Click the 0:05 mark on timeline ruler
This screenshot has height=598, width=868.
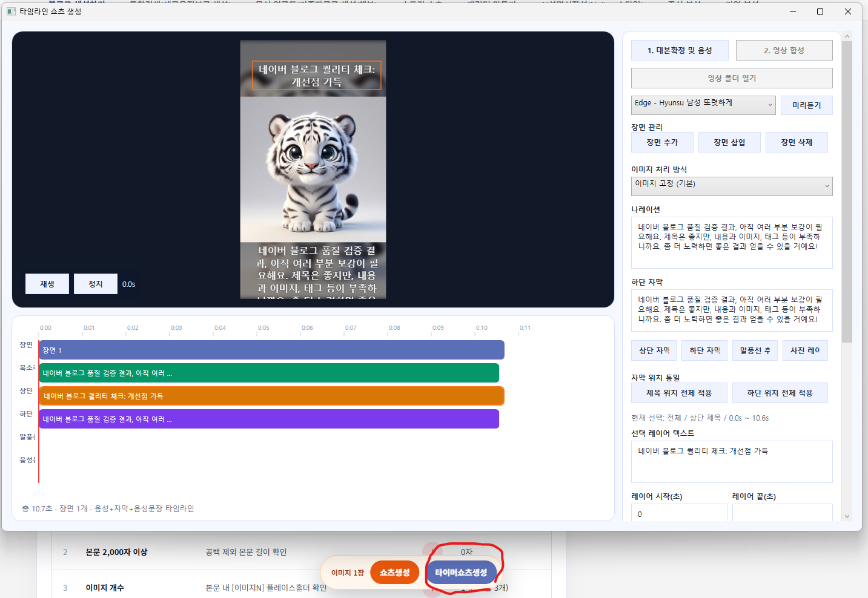click(263, 328)
